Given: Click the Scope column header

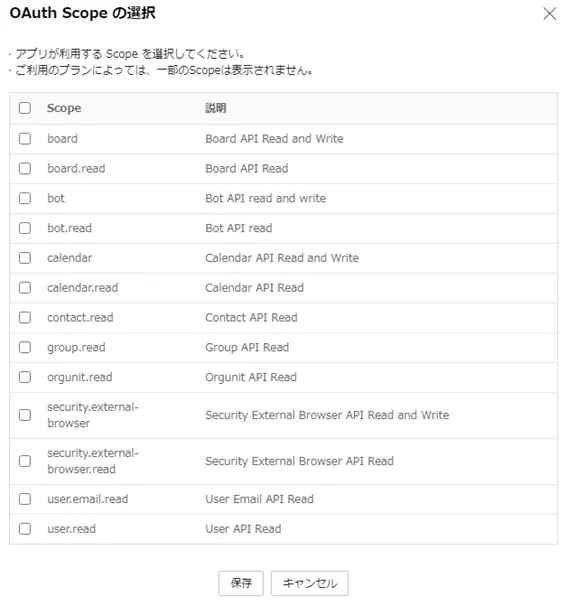Looking at the screenshot, I should (64, 108).
